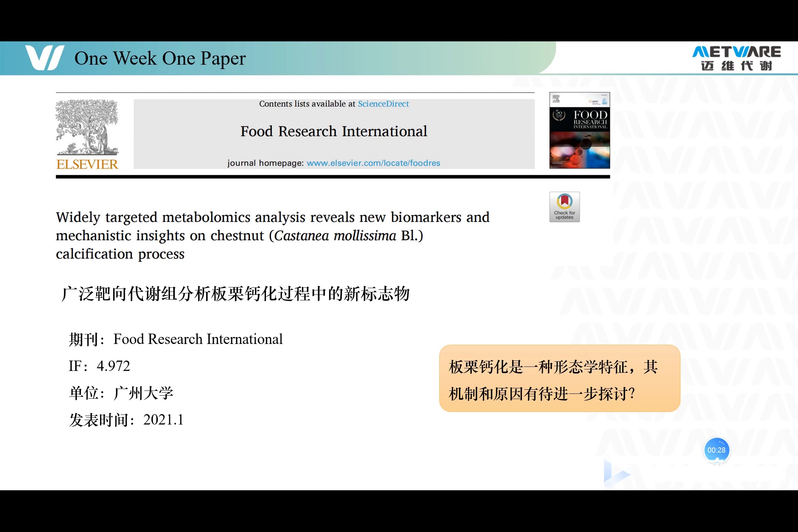
Task: Open the Food Research International cover thumbnail
Action: coord(580,130)
